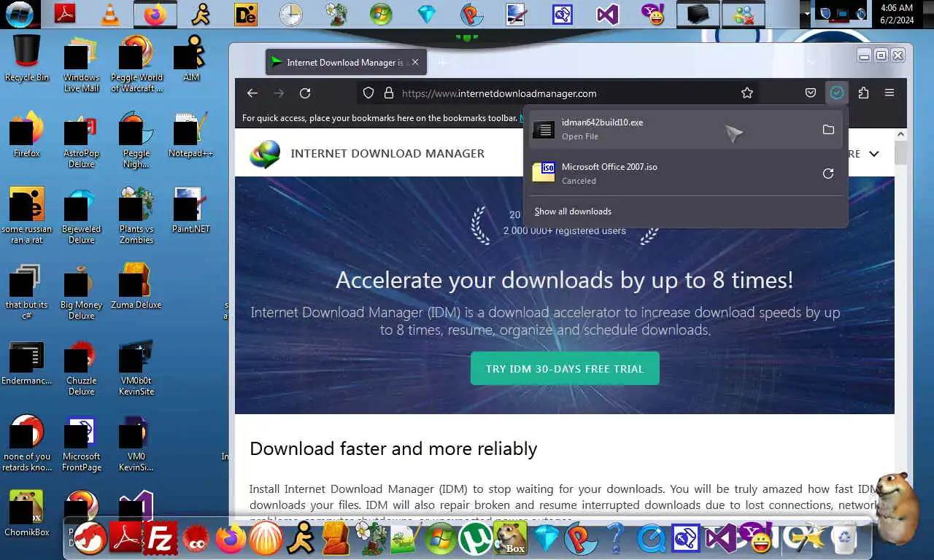Open Big Money Deluxe desktop shortcut
934x560 pixels.
point(81,291)
